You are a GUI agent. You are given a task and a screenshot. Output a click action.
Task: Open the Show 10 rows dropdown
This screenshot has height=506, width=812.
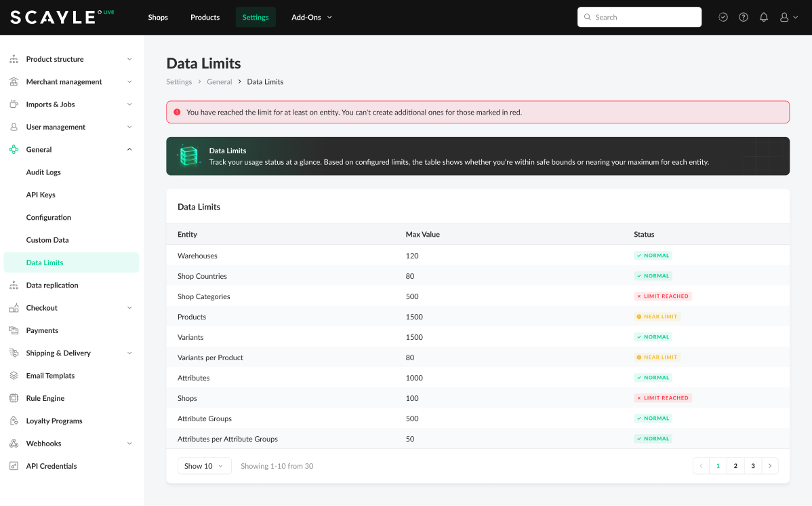point(204,466)
